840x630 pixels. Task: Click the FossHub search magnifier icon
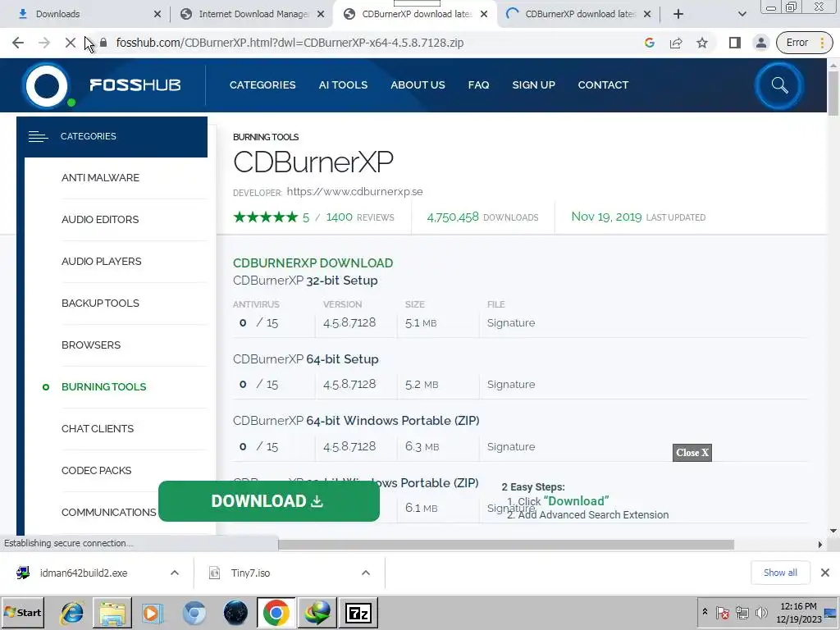(779, 85)
